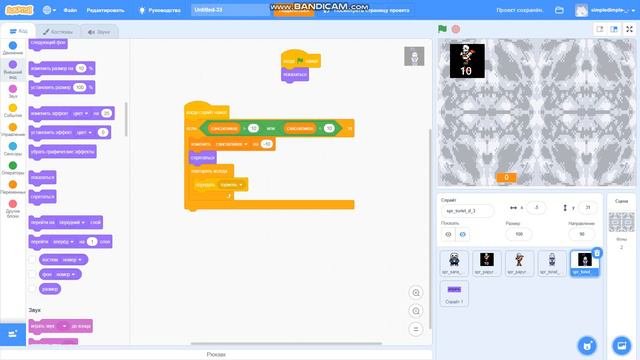Image resolution: width=640 pixels, height=360 pixels.
Task: Open the Рюкзак backpack bar
Action: tap(216, 354)
